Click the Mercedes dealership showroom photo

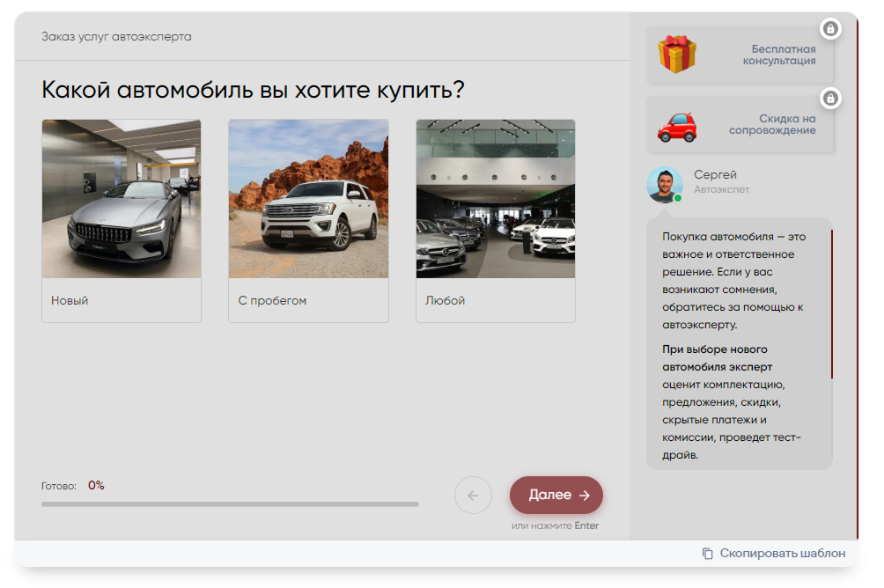click(x=495, y=199)
